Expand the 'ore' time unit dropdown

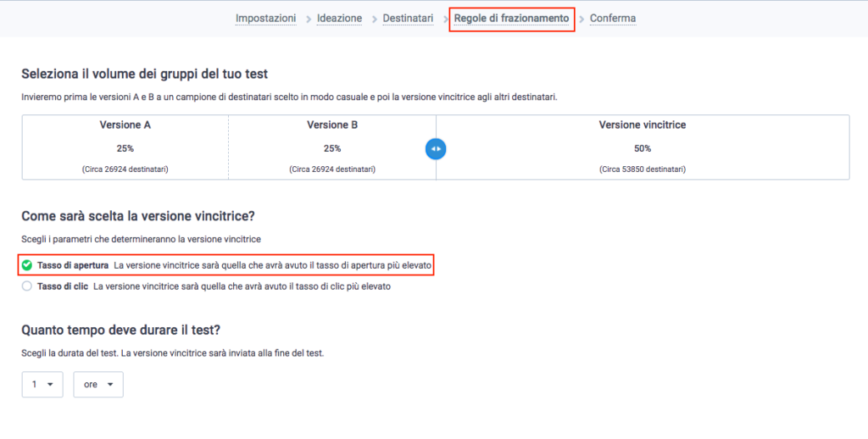[x=98, y=384]
